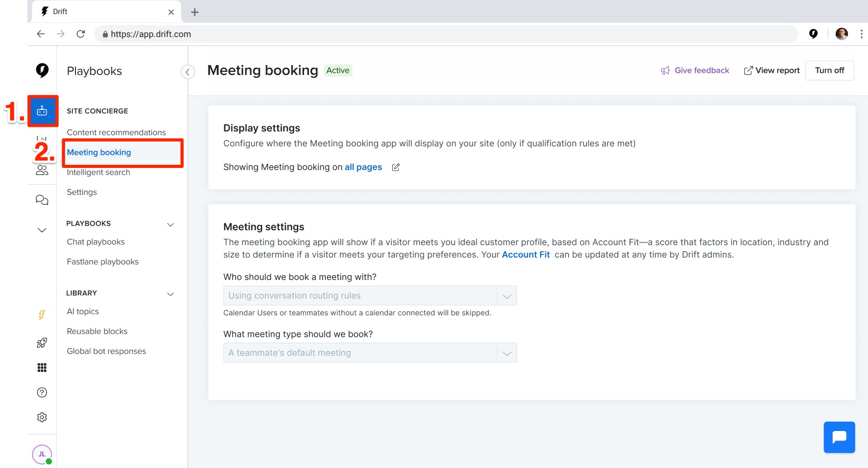Image resolution: width=868 pixels, height=468 pixels.
Task: Open the app grid icon
Action: (42, 368)
